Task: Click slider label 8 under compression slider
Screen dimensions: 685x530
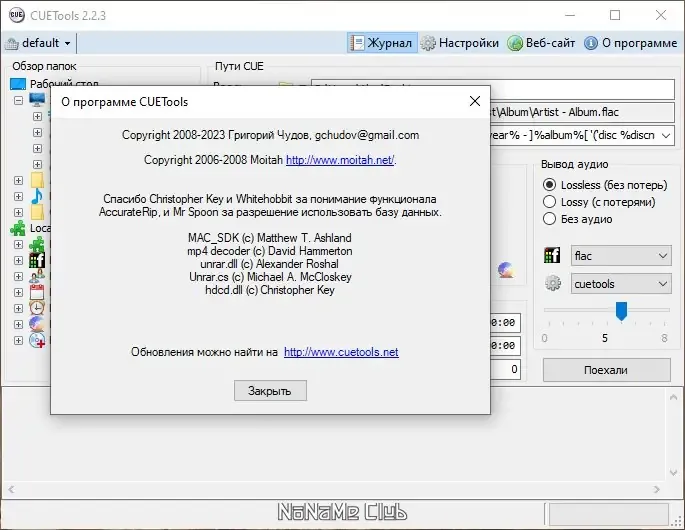Action: [664, 338]
